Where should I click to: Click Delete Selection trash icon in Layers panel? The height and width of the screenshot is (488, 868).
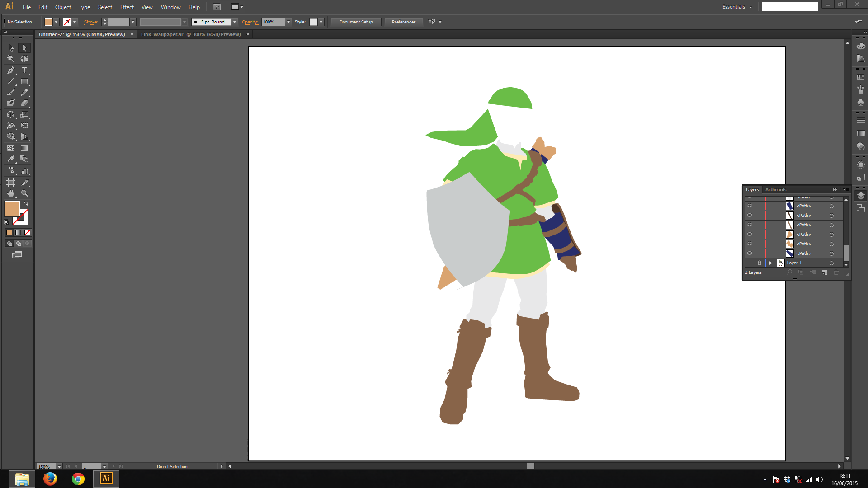[x=836, y=272]
